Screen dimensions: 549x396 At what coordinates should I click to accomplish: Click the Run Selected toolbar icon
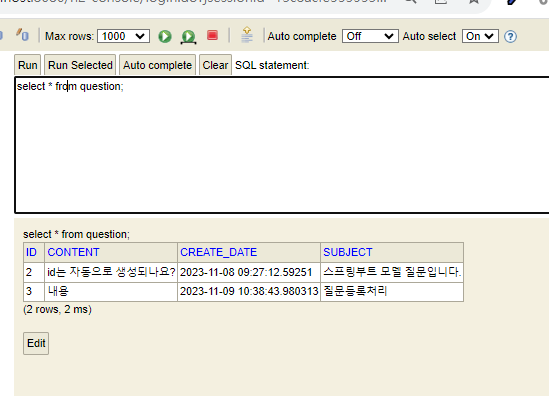(188, 37)
